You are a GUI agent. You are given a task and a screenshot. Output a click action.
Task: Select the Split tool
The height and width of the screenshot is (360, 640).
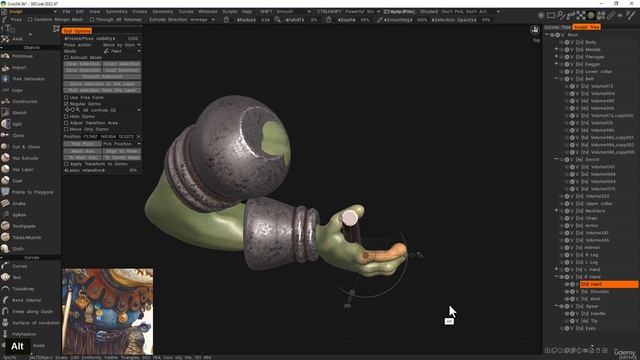click(17, 124)
